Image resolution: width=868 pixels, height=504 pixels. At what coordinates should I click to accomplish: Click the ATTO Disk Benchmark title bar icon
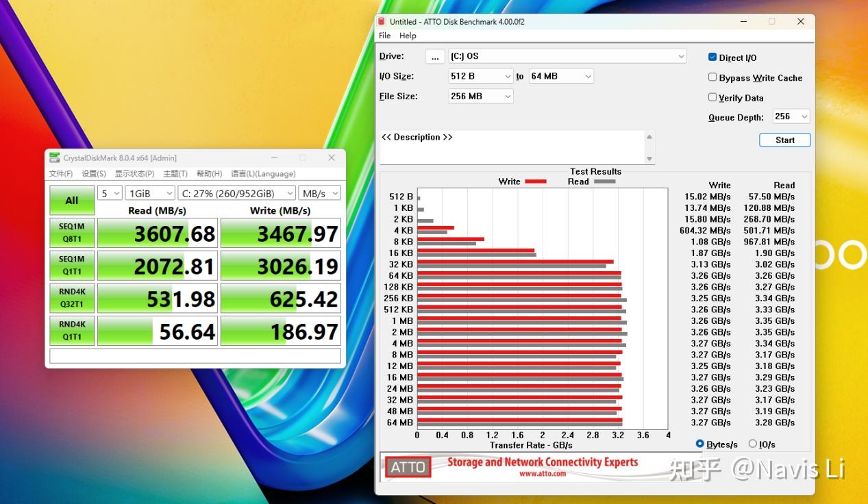click(x=382, y=21)
